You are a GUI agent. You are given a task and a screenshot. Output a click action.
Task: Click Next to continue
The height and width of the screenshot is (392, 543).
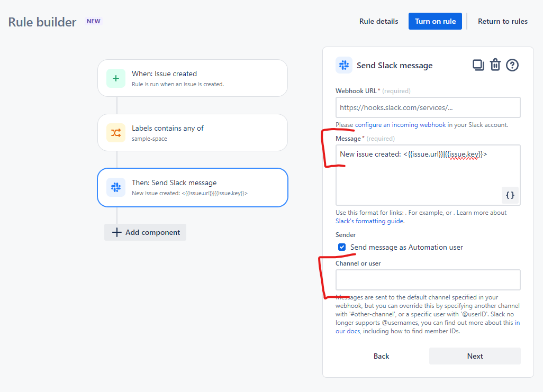[474, 356]
